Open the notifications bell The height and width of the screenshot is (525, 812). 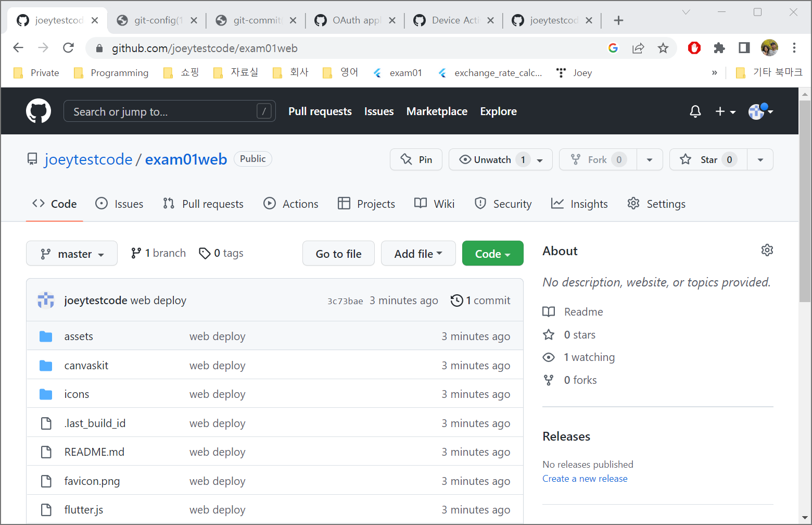tap(695, 111)
